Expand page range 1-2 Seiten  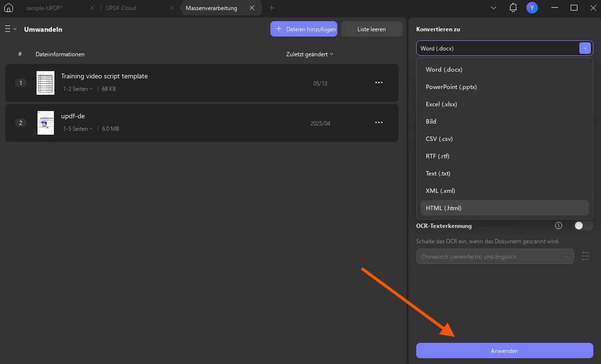(78, 89)
